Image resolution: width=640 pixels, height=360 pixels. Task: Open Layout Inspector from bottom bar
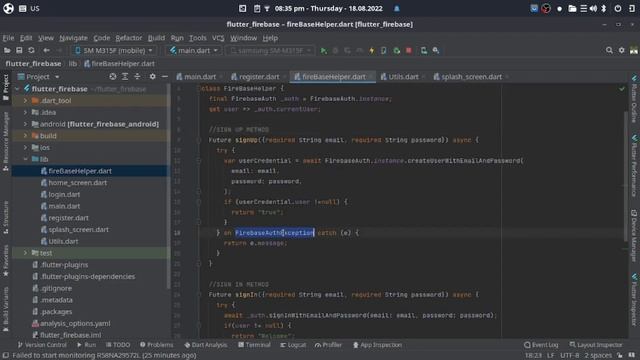[596, 345]
